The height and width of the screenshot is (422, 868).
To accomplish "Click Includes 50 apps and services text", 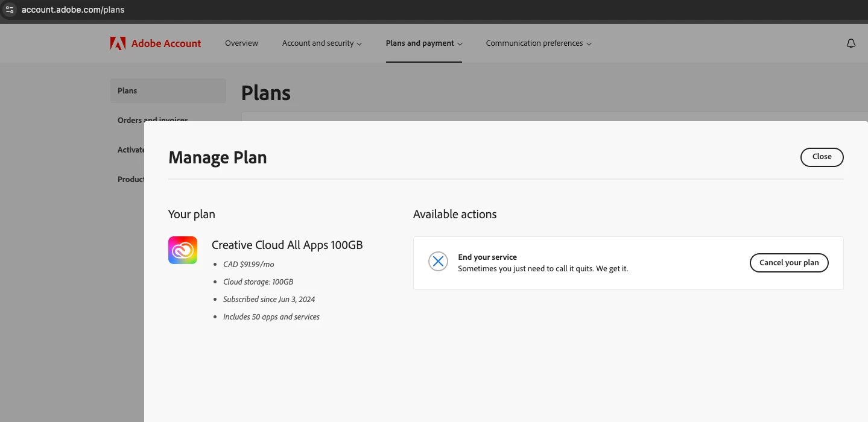I will pos(271,316).
